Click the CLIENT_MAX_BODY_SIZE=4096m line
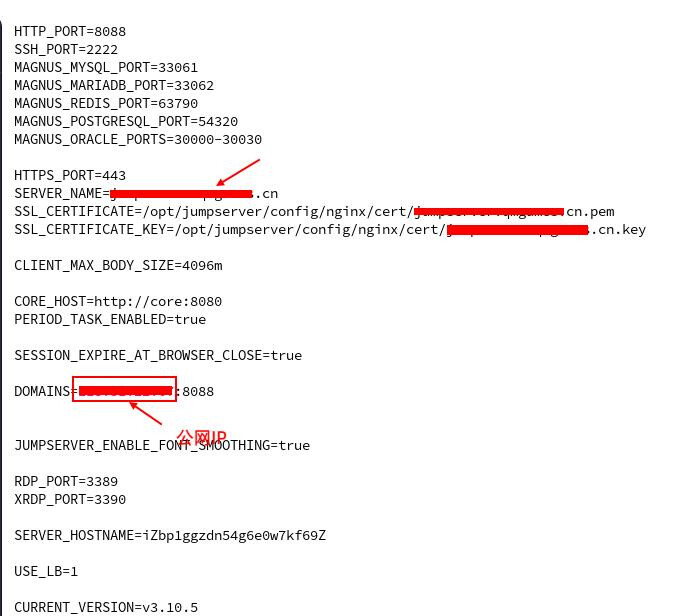The image size is (697, 616). [118, 266]
